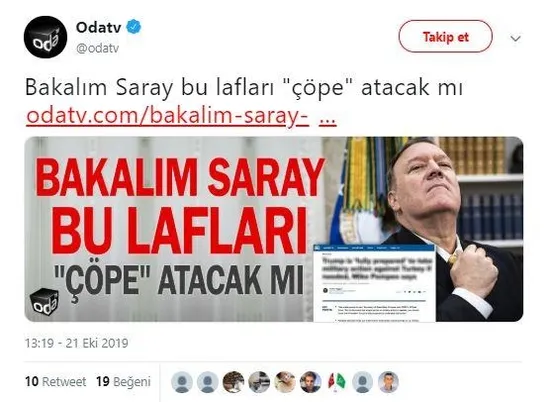
Task: Click the liker avatar showing red and green flags
Action: pos(337,382)
